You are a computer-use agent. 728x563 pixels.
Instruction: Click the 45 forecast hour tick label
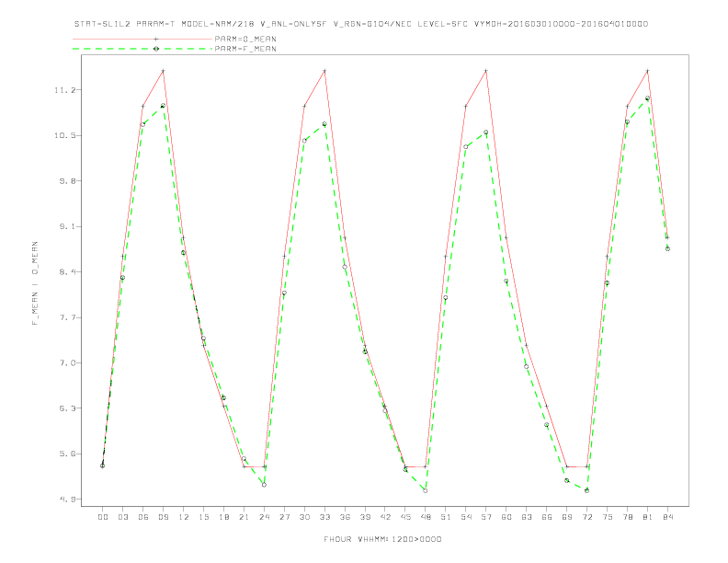tap(405, 517)
